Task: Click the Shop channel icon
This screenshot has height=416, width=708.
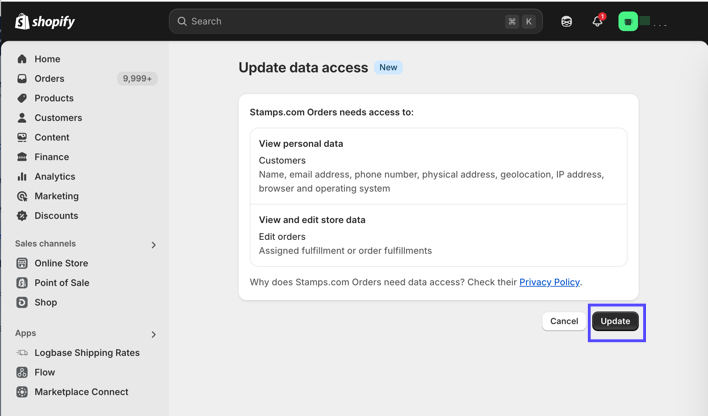Action: [22, 302]
